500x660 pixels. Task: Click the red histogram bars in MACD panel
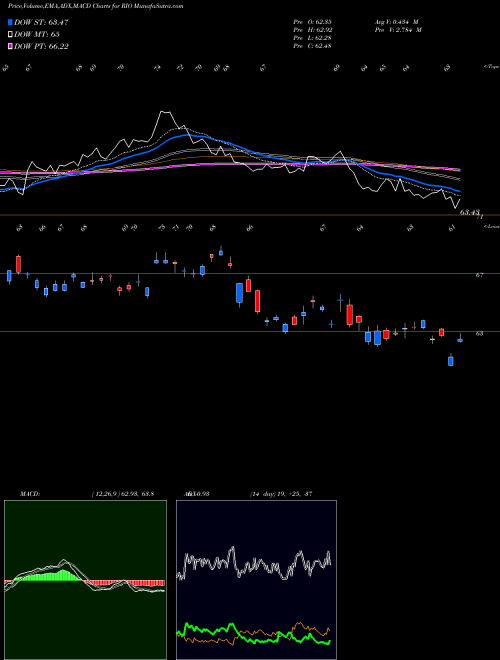tap(126, 583)
